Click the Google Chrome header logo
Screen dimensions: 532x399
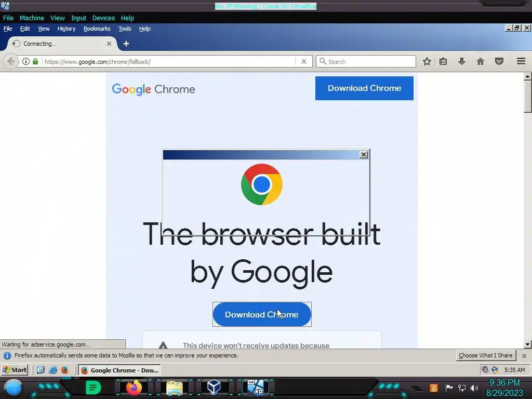[x=153, y=89]
